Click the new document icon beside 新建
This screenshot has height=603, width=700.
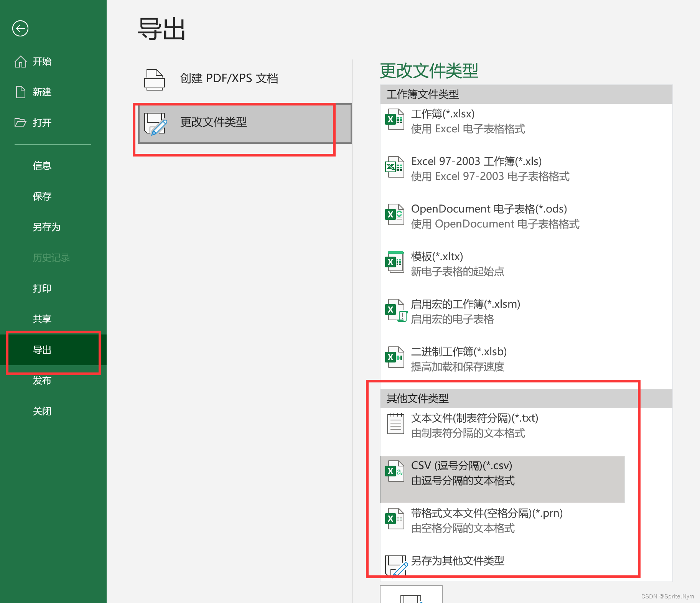click(20, 92)
